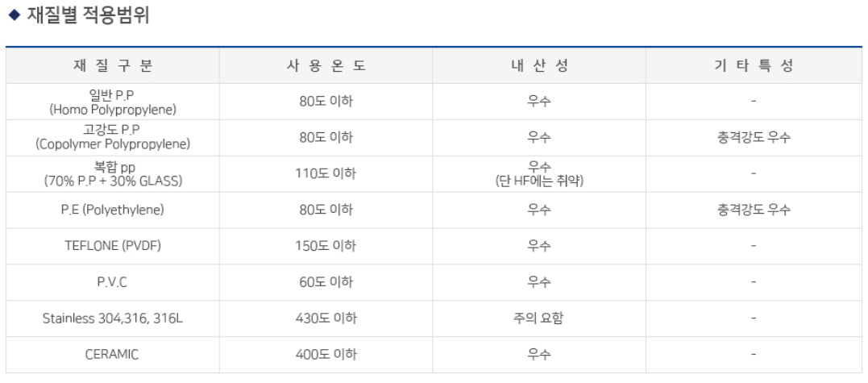Select the Stainless 304,316, 316L cell
Viewport: 868px width, 383px height.
pyautogui.click(x=113, y=318)
